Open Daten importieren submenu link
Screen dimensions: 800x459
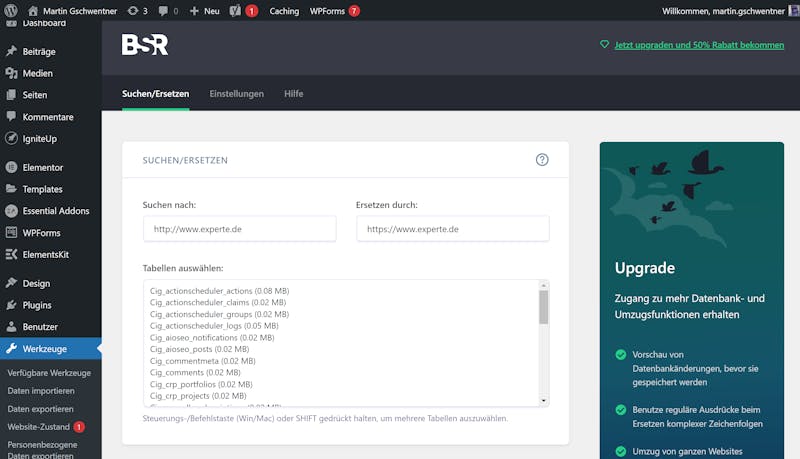pos(41,391)
